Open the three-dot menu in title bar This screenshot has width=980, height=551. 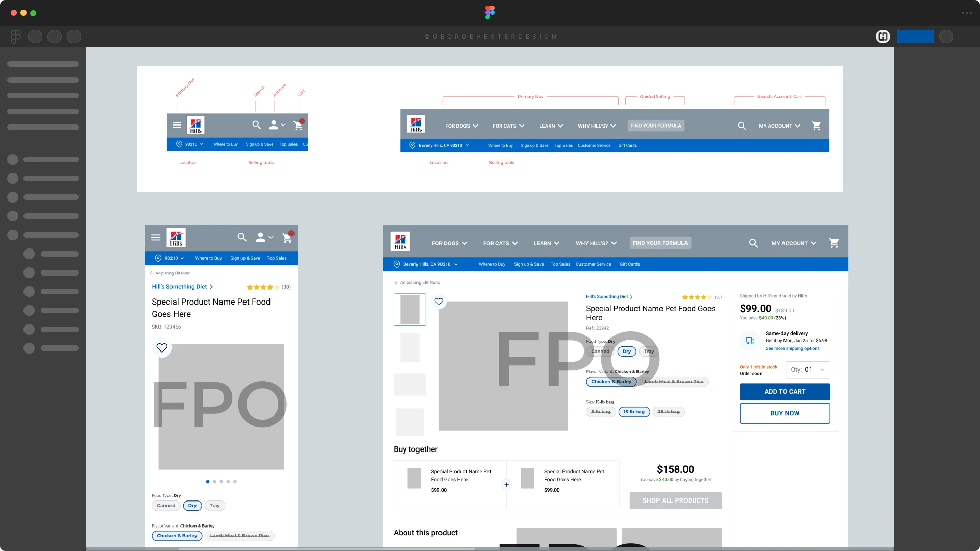[967, 13]
